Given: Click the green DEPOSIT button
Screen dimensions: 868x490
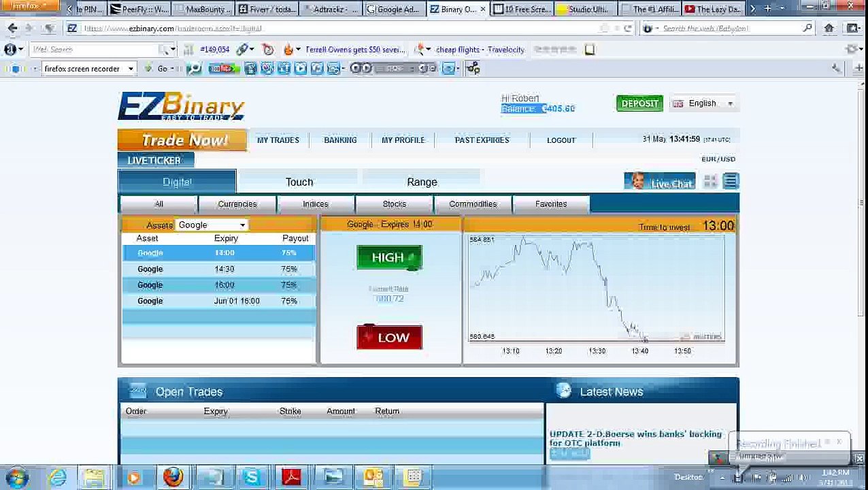Looking at the screenshot, I should pos(639,103).
